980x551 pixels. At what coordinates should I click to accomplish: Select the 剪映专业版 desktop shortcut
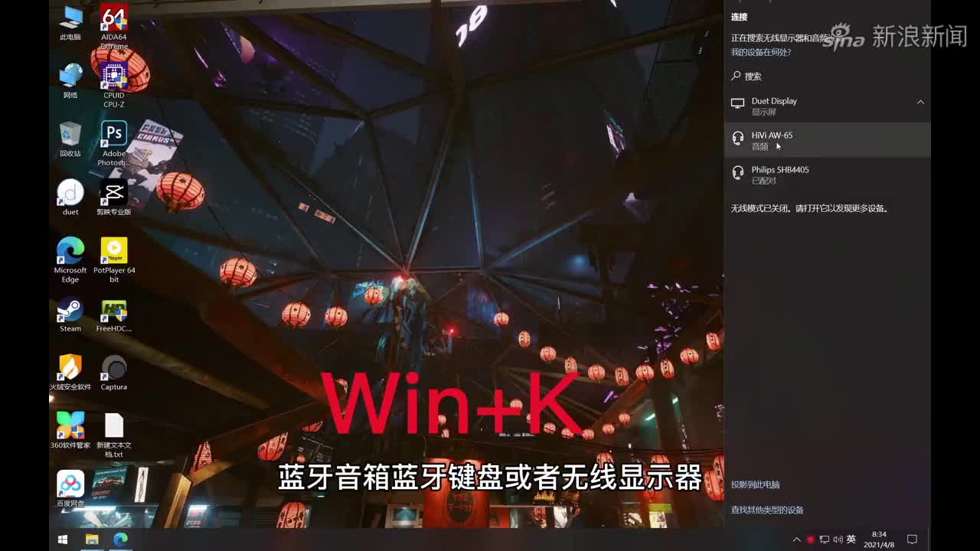point(114,197)
